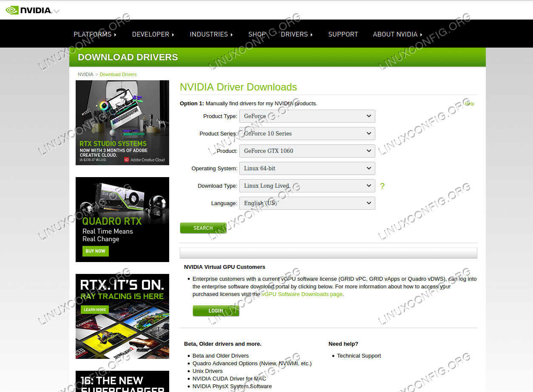Open the vGPU Software Downloads page link

pos(302,294)
